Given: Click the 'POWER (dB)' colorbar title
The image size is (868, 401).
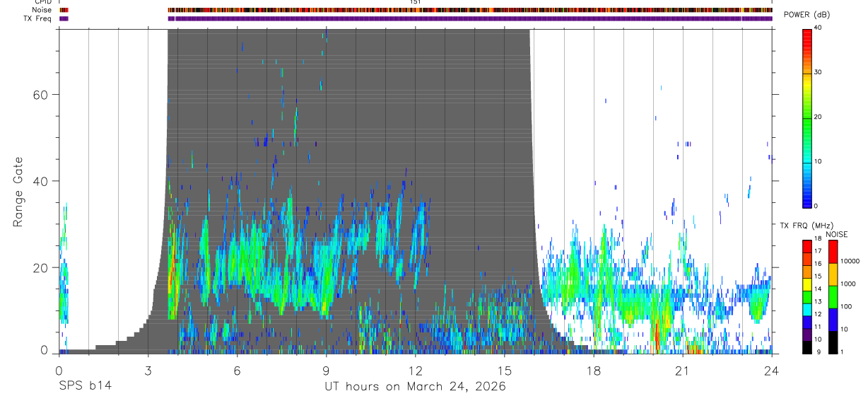Looking at the screenshot, I should tap(807, 15).
